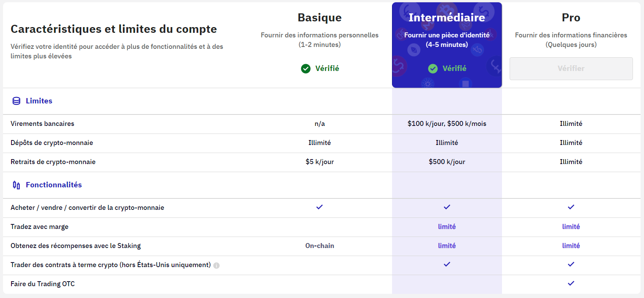The image size is (644, 298).
Task: Click Intermédiaire 'Illimité' for Dépôts de crypto-monnaie
Action: coord(447,143)
